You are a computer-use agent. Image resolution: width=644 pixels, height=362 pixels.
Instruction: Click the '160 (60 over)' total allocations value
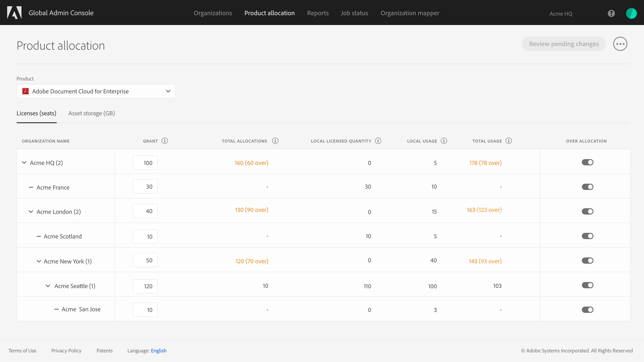[251, 163]
